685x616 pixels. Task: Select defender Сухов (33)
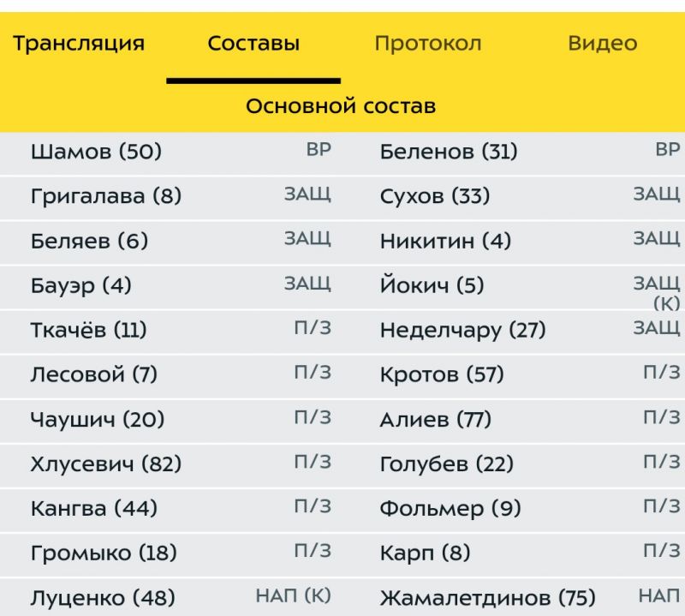click(x=435, y=196)
